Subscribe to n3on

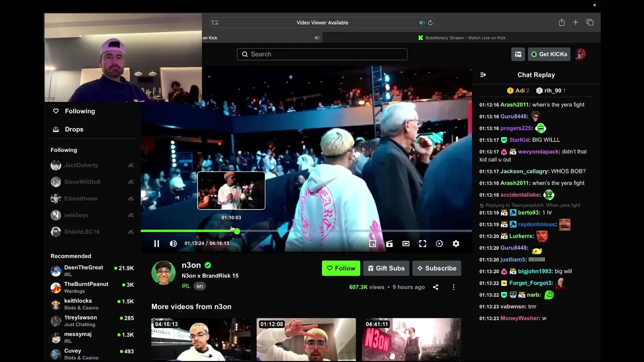pos(437,268)
